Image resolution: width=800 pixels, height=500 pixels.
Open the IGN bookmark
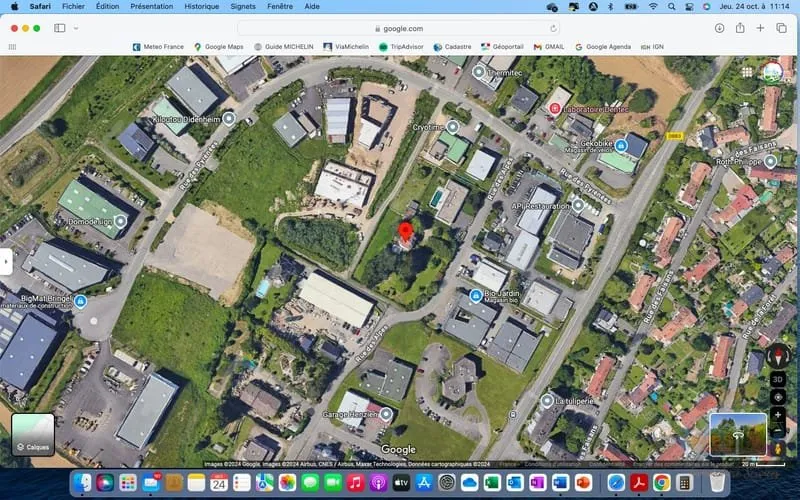click(653, 46)
